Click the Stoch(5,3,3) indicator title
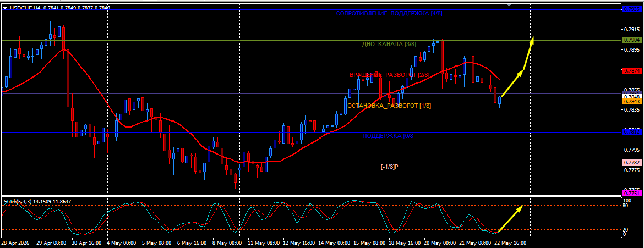644x248 pixels. pos(17,202)
